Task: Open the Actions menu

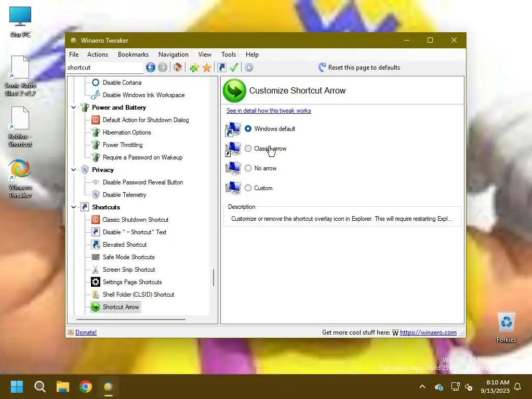Action: click(x=97, y=54)
